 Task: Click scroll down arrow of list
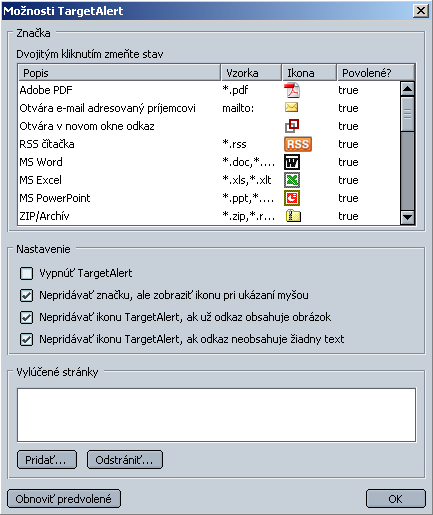(407, 217)
